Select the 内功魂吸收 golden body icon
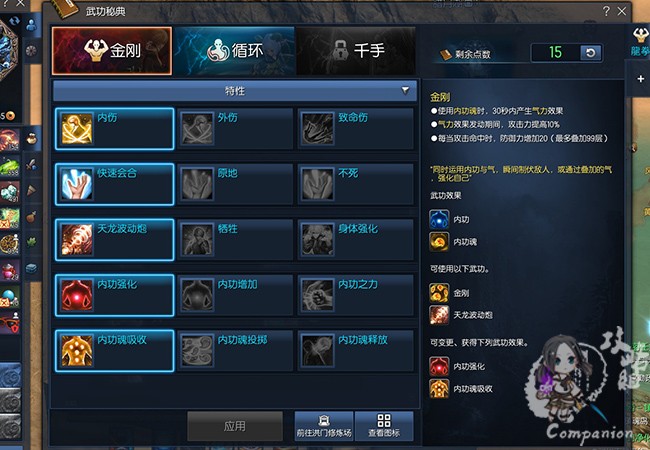650x450 pixels. tap(77, 351)
